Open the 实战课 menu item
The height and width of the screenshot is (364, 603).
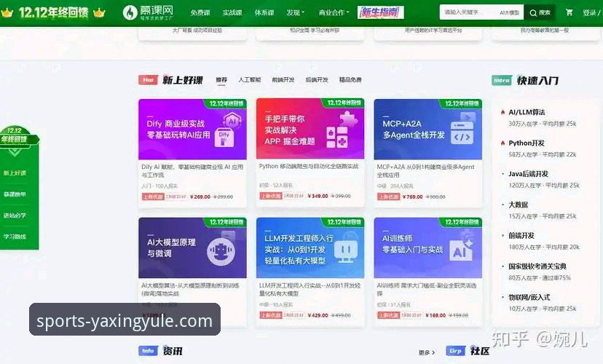point(232,12)
